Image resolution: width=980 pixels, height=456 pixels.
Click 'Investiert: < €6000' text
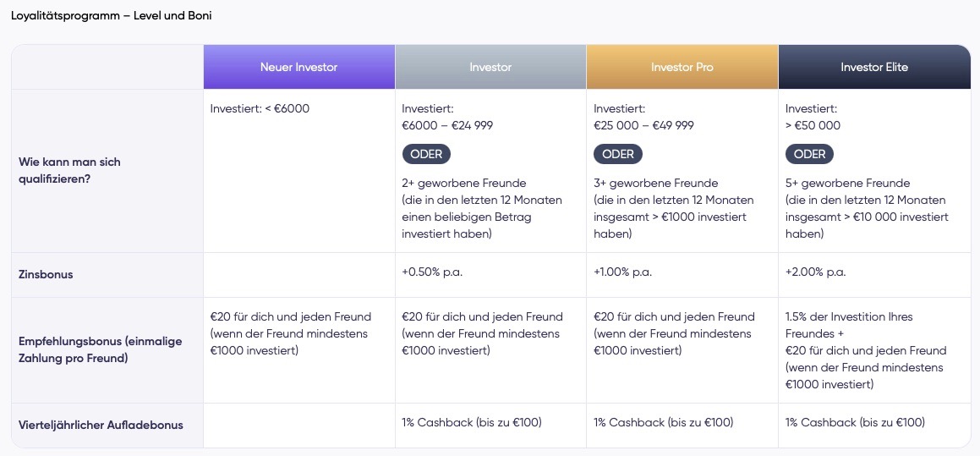[260, 109]
